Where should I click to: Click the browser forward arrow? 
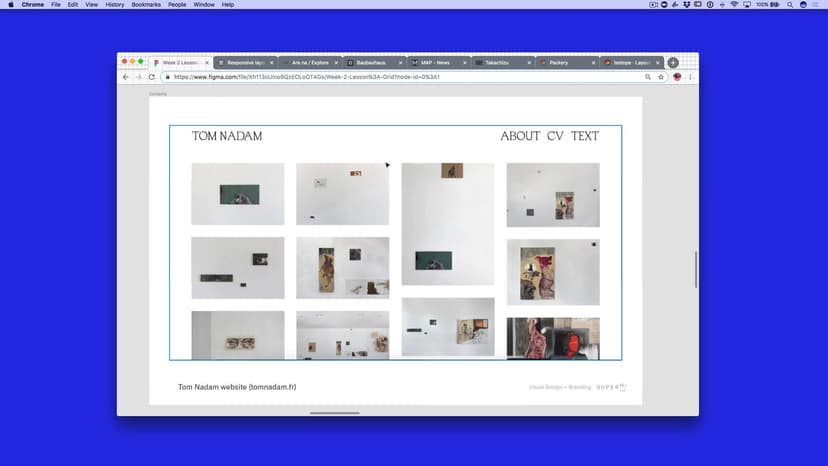click(x=138, y=77)
